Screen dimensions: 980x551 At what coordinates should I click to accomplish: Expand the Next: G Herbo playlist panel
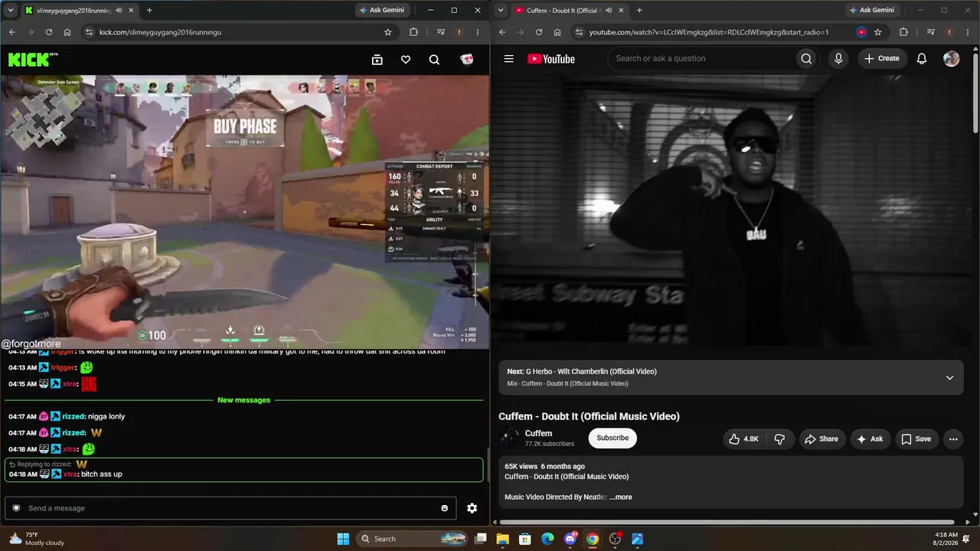949,377
